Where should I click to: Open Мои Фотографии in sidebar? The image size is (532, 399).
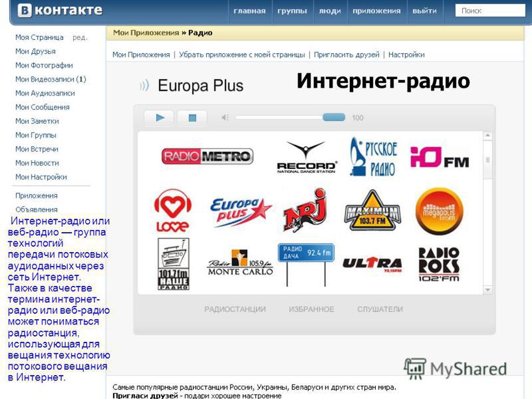point(44,65)
